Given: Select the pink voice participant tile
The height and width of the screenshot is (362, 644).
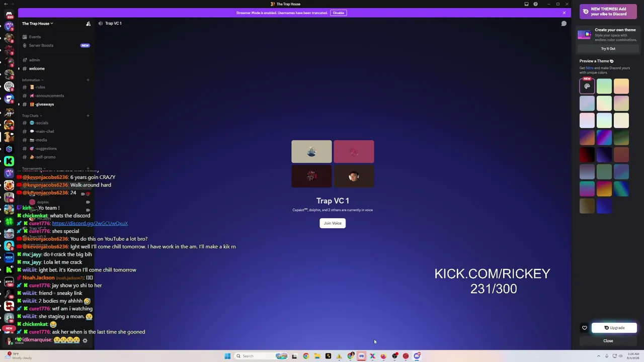Looking at the screenshot, I should (354, 152).
